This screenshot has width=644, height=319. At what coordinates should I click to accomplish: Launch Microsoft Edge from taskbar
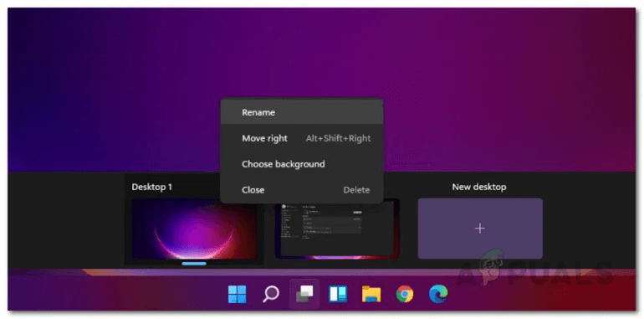tap(438, 294)
